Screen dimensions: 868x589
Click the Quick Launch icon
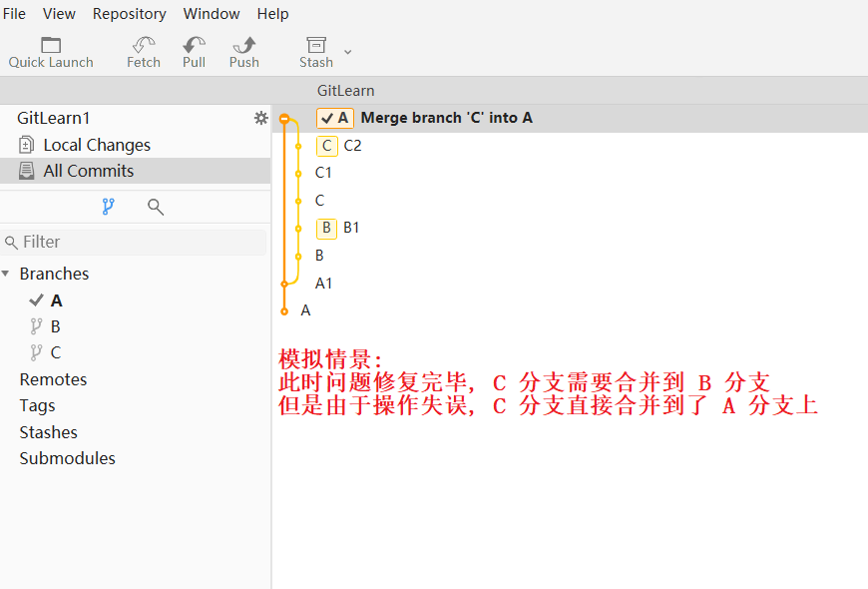tap(50, 45)
